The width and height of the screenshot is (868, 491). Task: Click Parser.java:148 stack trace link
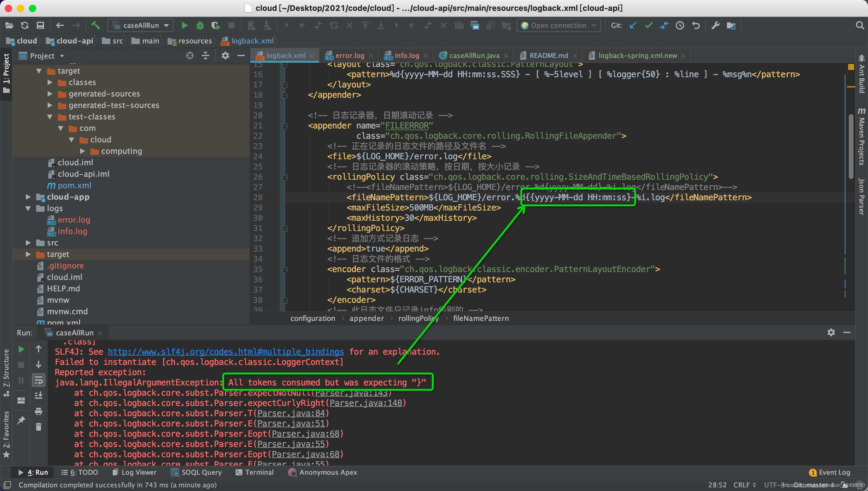coord(366,403)
